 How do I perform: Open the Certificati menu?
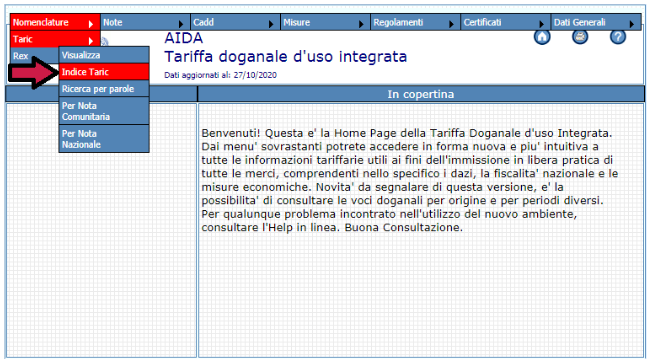pos(506,22)
